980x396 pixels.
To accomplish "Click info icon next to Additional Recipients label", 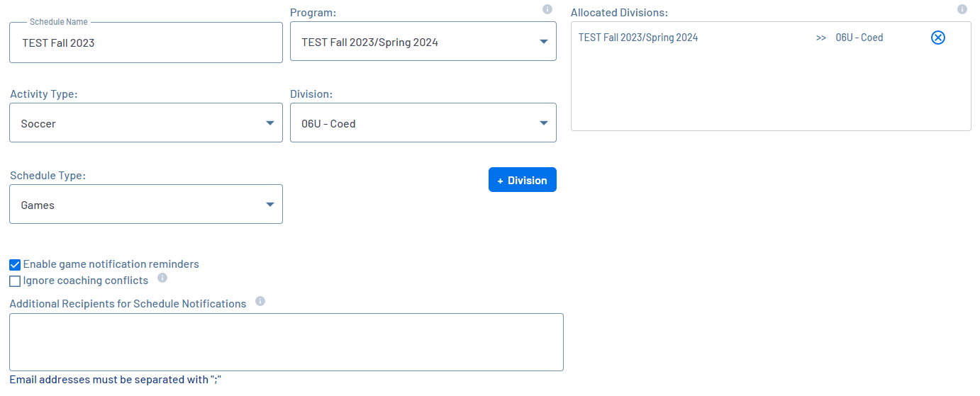I will pyautogui.click(x=260, y=301).
